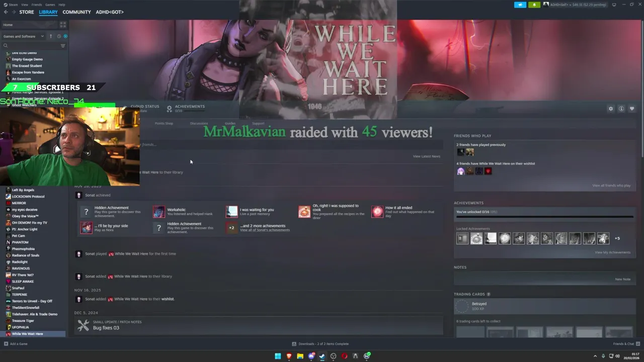
Task: Select Phasmophobia in library
Action: pos(23,249)
